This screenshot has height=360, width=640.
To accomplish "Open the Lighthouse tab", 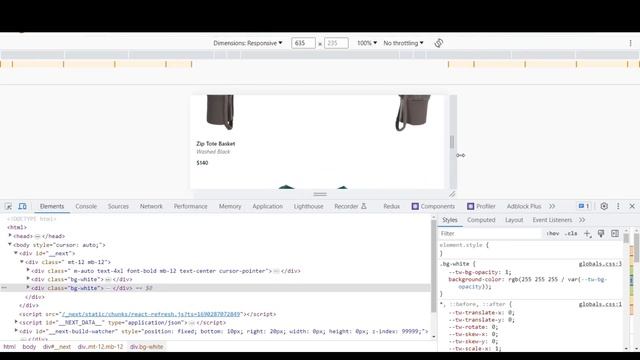I will tap(309, 207).
